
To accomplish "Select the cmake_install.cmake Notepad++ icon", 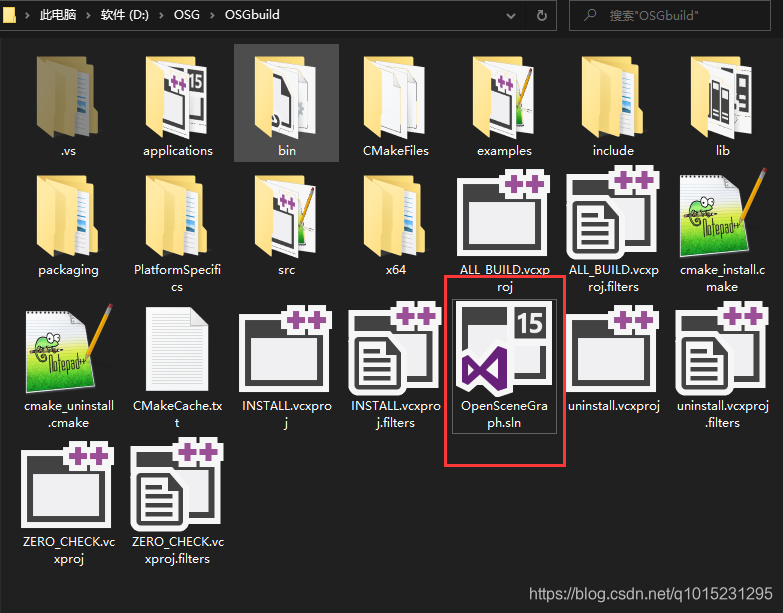I will coord(723,213).
